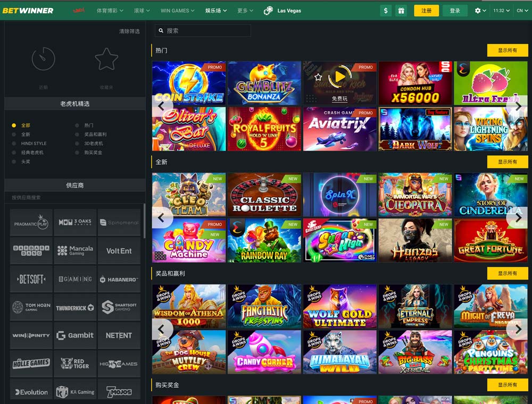The height and width of the screenshot is (404, 532).
Task: Click the 登录 login button
Action: click(455, 11)
